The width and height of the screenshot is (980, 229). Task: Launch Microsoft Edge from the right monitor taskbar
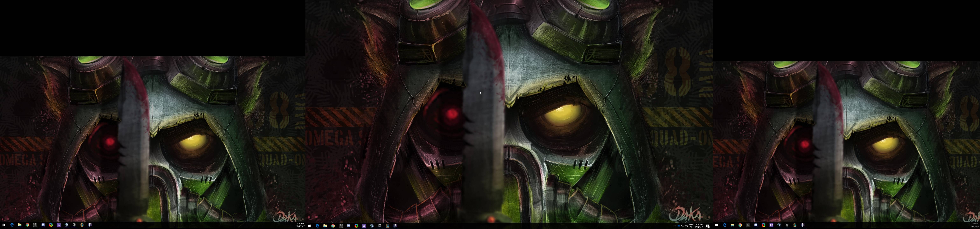725,225
